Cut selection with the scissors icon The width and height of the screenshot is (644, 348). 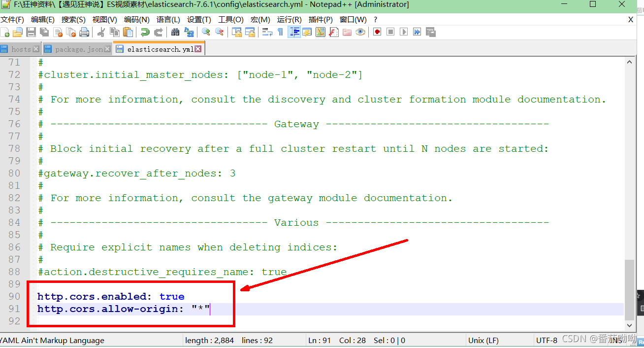101,33
